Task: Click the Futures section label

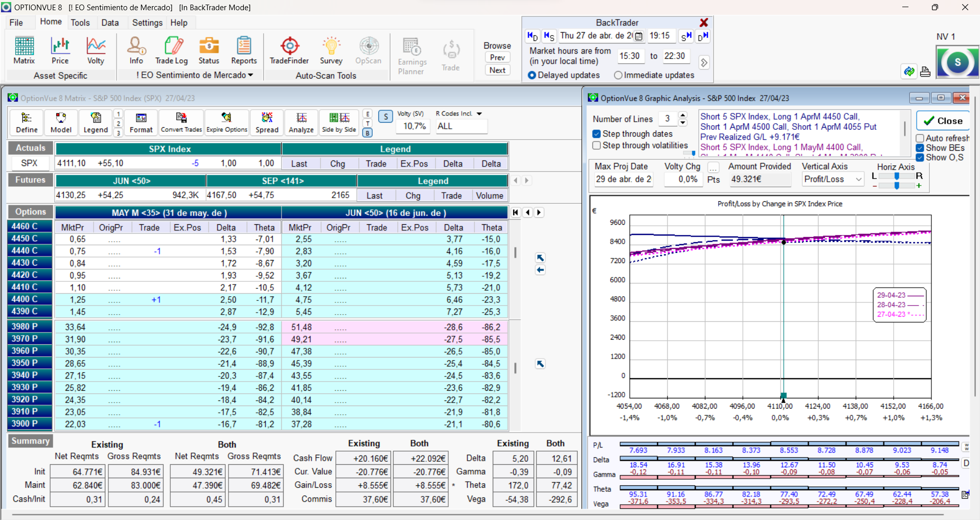Action: click(x=30, y=180)
